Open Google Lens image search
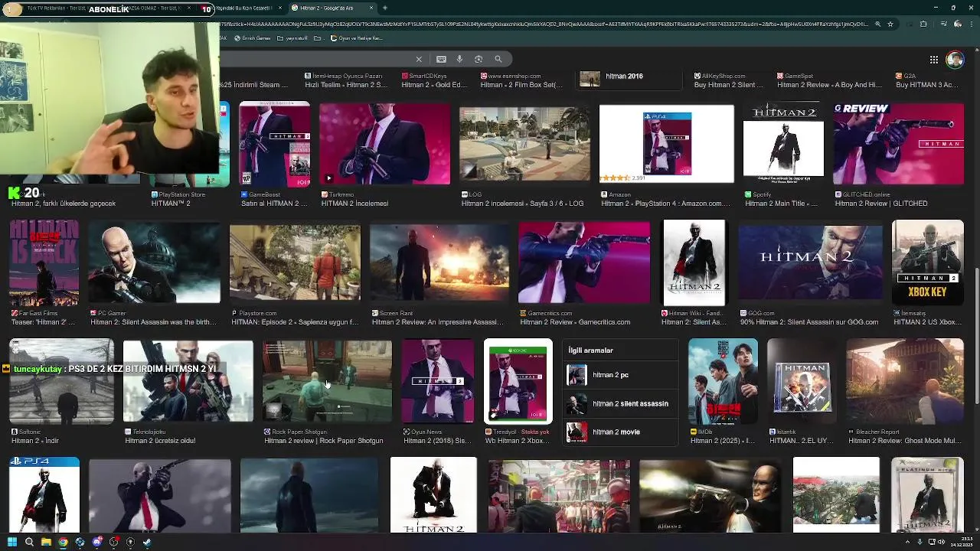This screenshot has width=980, height=551. click(x=479, y=59)
